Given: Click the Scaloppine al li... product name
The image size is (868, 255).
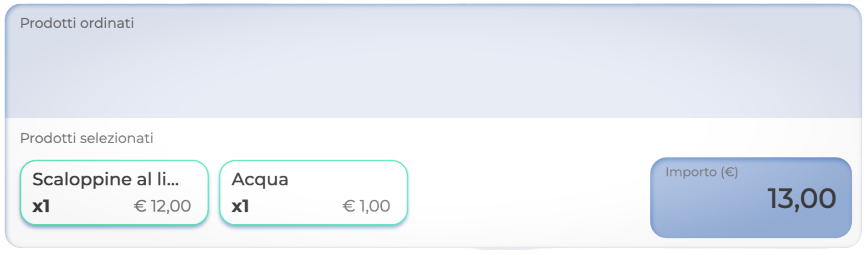Looking at the screenshot, I should point(105,179).
